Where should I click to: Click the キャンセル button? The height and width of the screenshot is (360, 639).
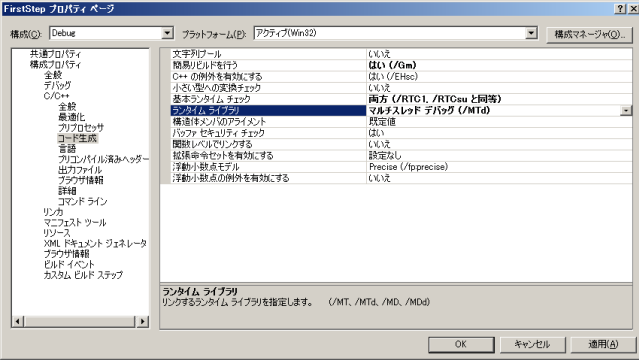532,344
